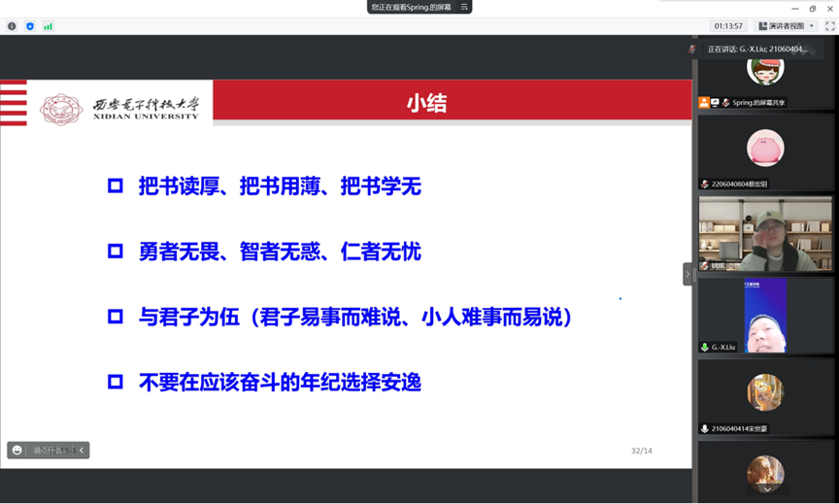Click the emoji reaction smiley icon

point(17,451)
